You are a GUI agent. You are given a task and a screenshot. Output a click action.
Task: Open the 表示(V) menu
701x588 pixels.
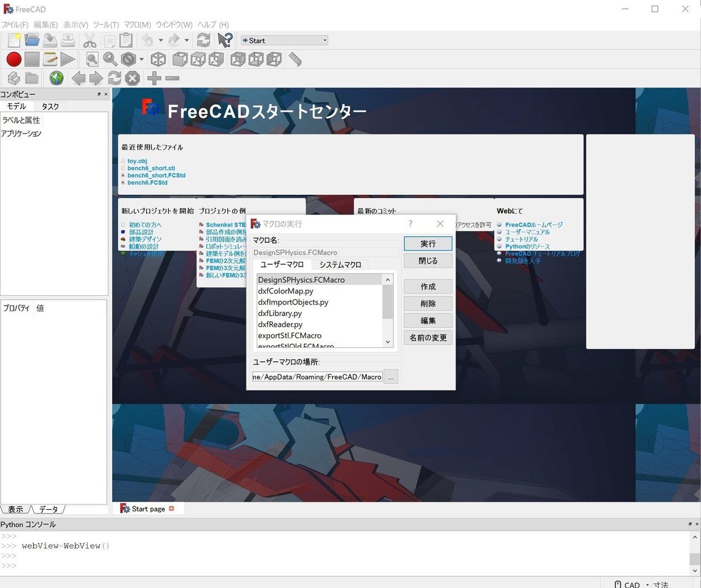pyautogui.click(x=75, y=25)
